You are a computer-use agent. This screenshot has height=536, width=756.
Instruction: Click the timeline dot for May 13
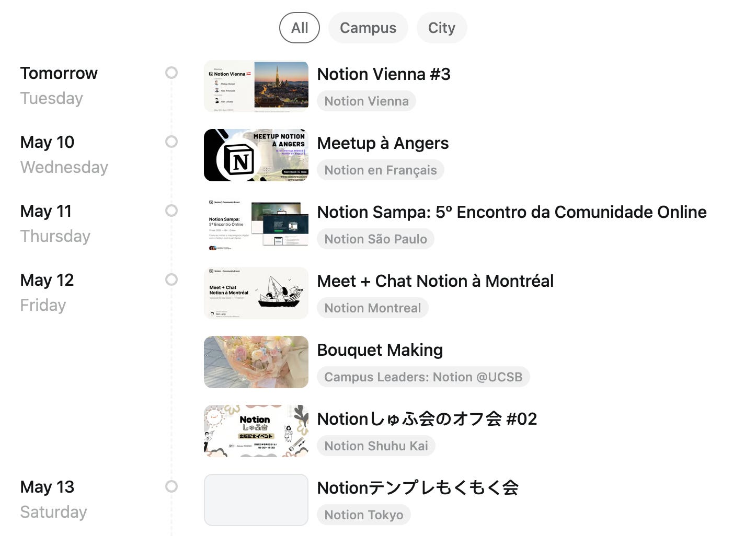point(171,486)
